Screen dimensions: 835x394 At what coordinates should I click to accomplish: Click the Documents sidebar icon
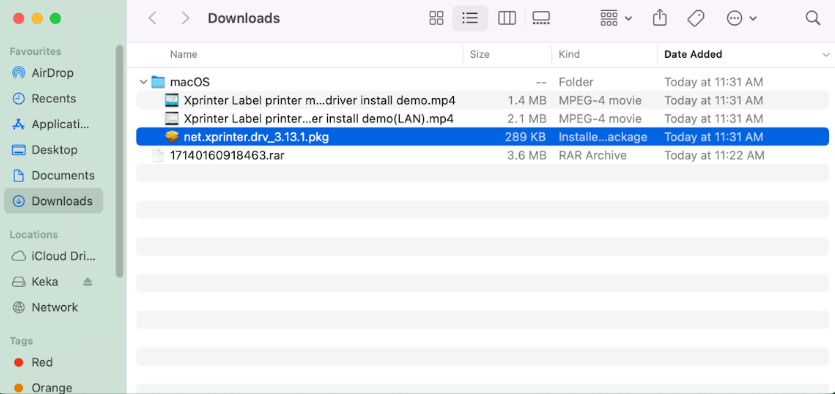19,175
